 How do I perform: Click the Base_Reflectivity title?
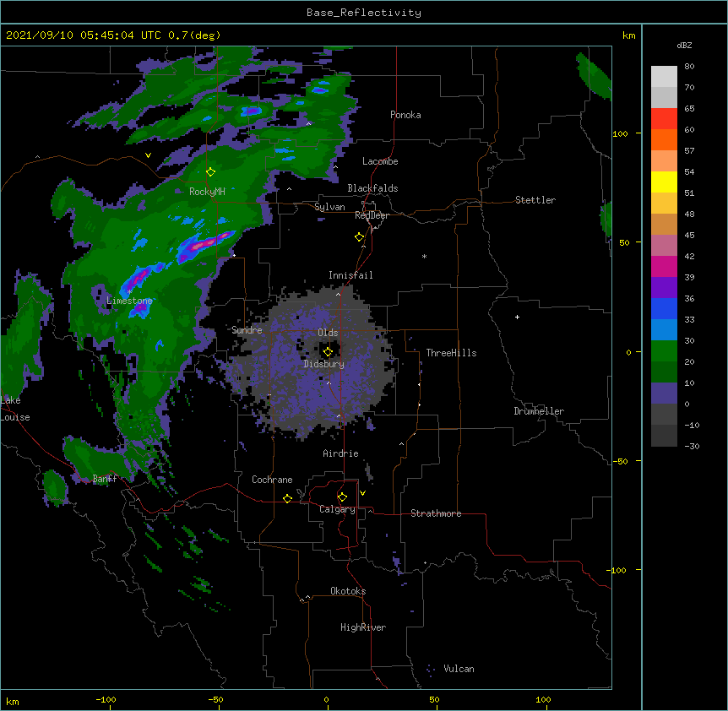pos(364,13)
